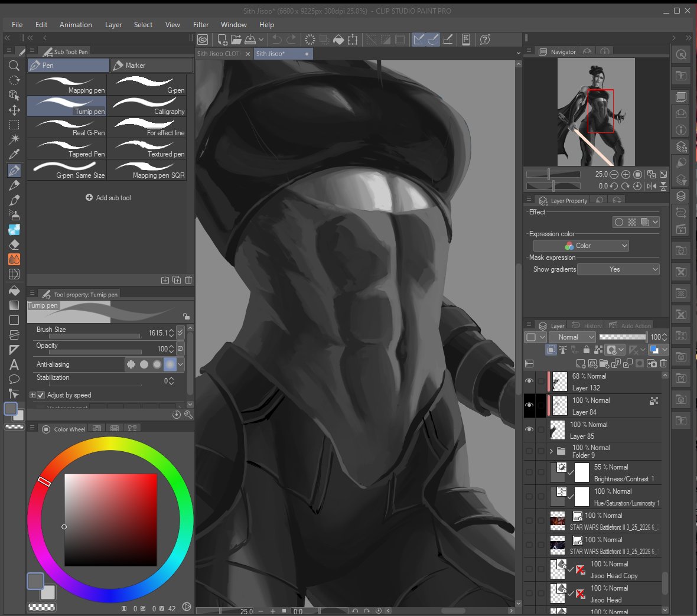Toggle Snap to ruler in command bar
The height and width of the screenshot is (616, 697).
click(418, 40)
